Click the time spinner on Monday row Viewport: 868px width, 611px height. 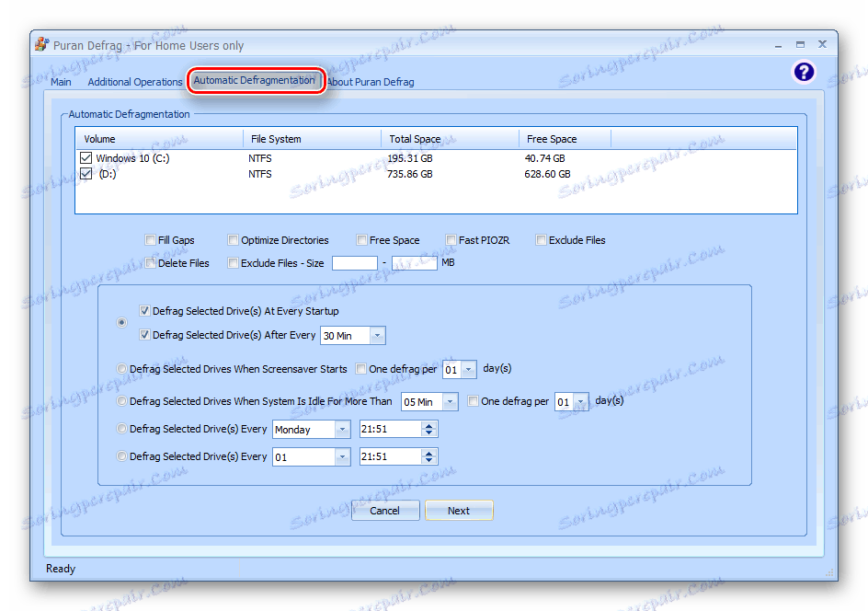click(429, 430)
